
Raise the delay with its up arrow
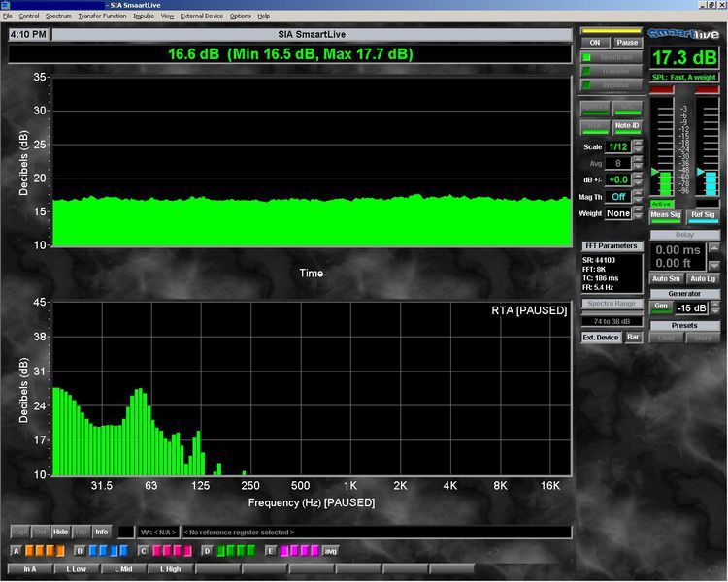pos(714,248)
